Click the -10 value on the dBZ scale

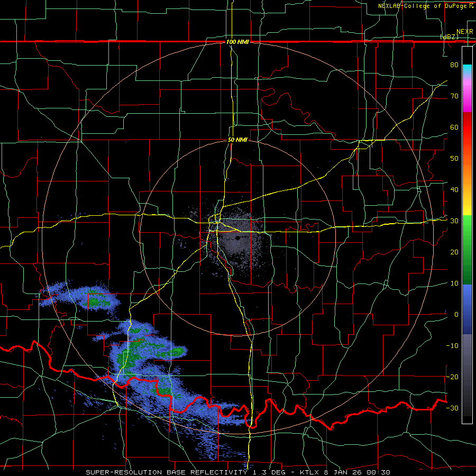coord(452,346)
